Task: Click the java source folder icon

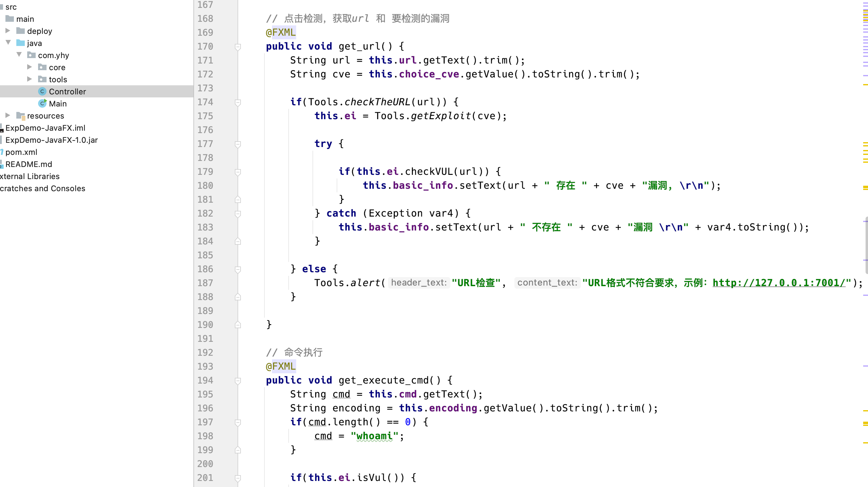Action: 21,43
